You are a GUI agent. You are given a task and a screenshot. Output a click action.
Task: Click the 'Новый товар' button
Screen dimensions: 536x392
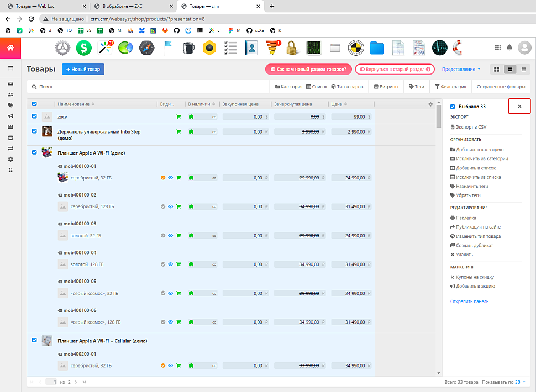pos(83,69)
